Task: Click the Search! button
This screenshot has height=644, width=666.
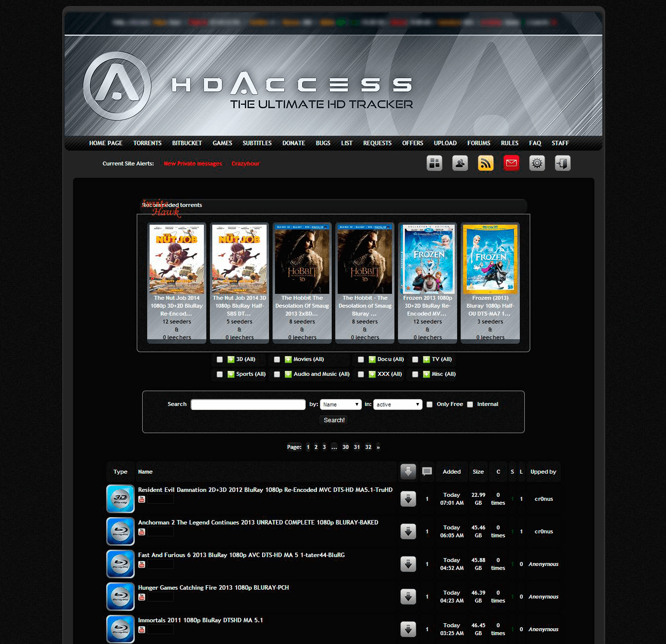Action: (334, 420)
